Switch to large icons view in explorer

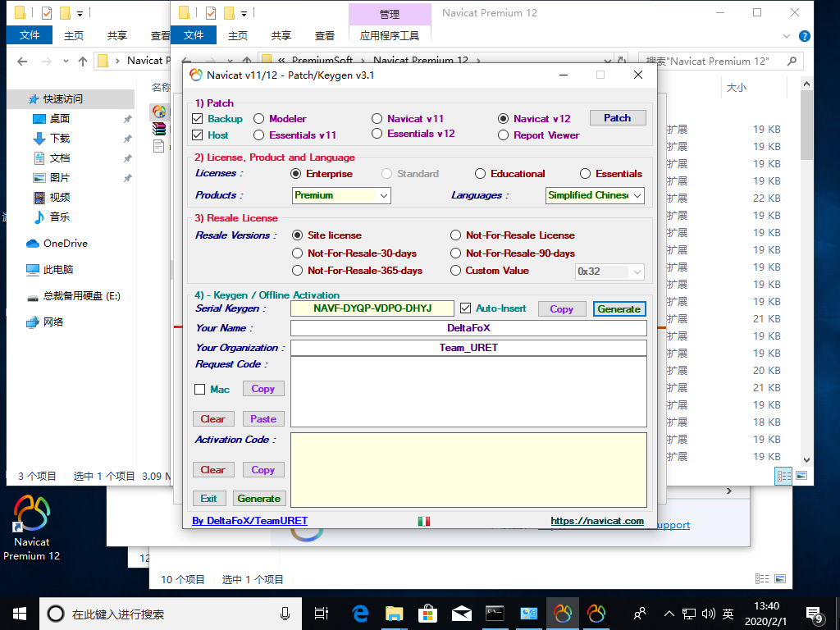[801, 476]
